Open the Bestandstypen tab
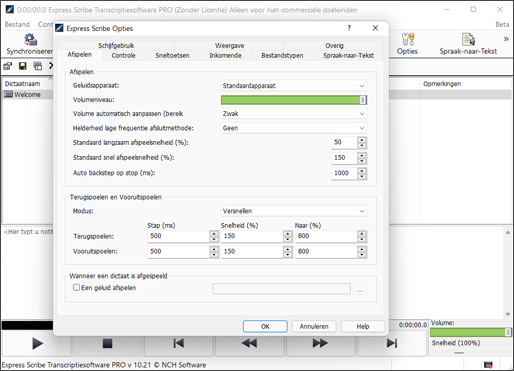514x371 pixels. 282,55
